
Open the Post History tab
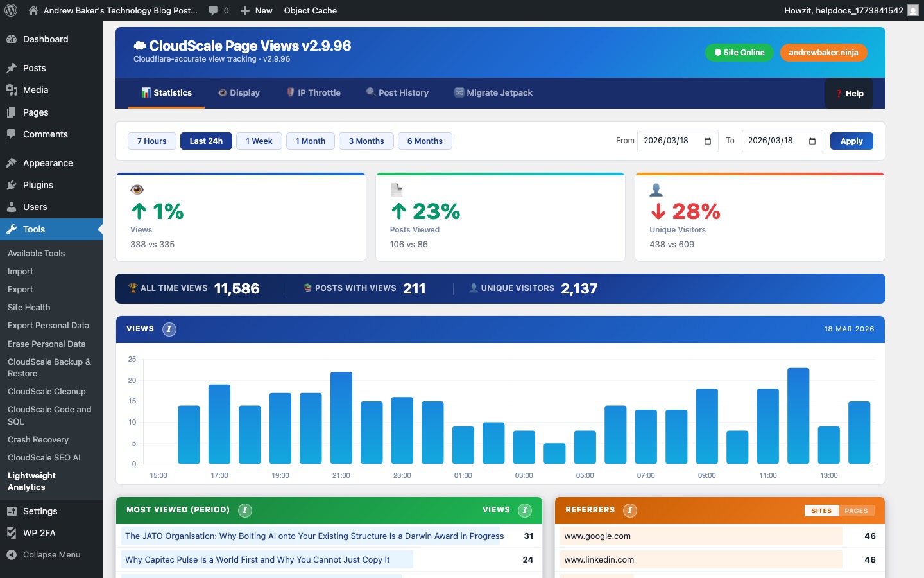click(x=397, y=92)
